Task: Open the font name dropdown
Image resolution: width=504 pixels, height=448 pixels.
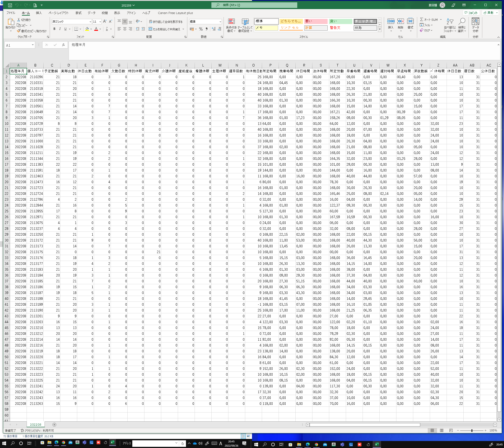Action: [x=90, y=22]
